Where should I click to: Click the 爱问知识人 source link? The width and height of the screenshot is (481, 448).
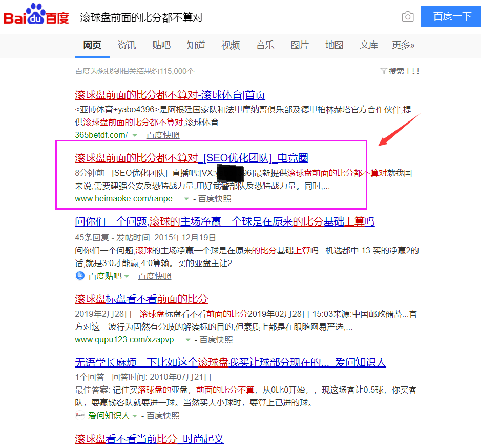click(109, 416)
